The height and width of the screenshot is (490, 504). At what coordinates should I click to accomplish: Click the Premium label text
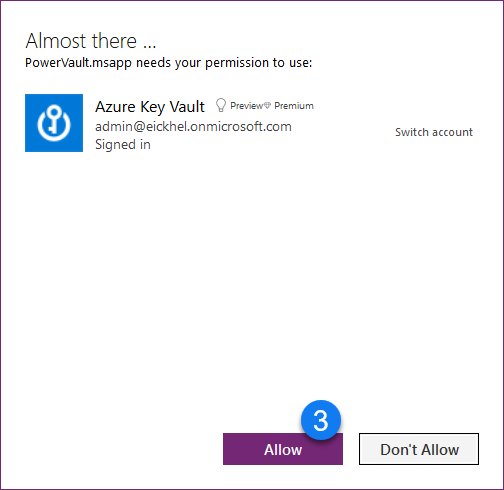294,106
